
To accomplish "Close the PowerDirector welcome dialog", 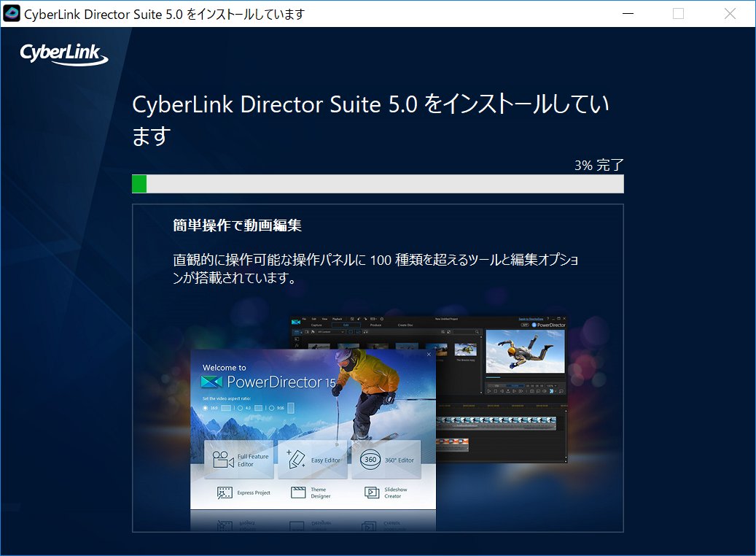I will click(x=429, y=355).
